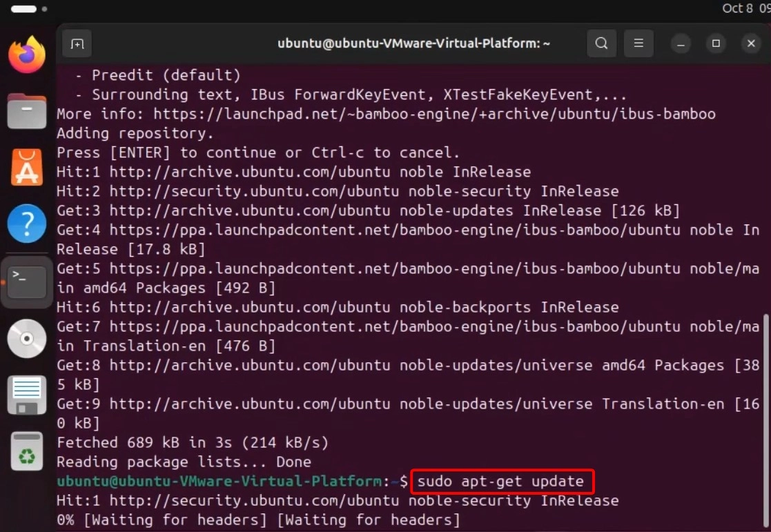
Task: Minimize the terminal window
Action: point(681,43)
